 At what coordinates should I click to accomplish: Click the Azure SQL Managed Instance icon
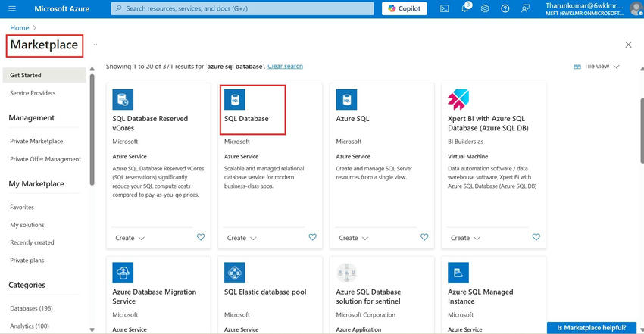458,273
